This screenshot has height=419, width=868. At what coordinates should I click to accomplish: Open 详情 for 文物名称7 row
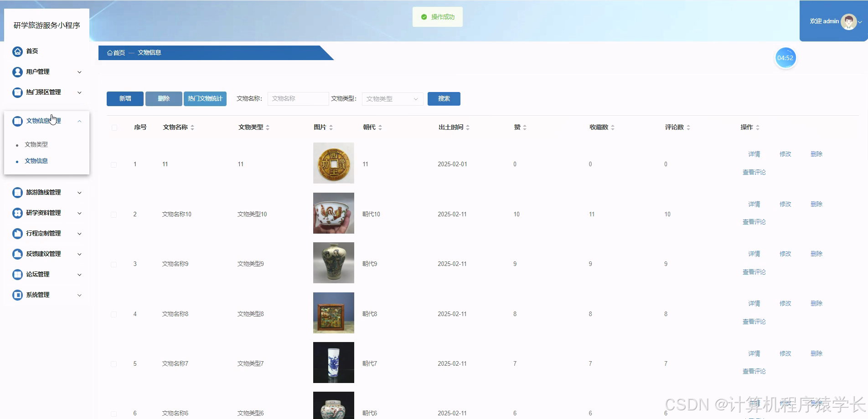tap(754, 354)
